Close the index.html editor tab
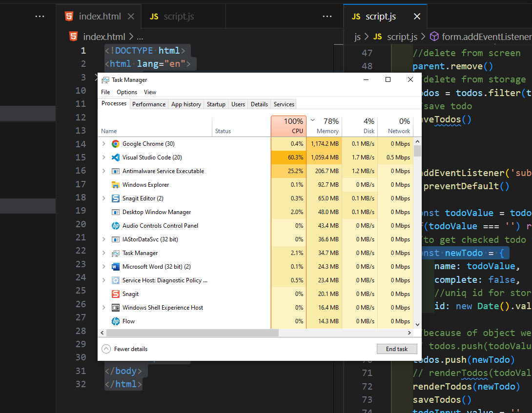This screenshot has height=413, width=532. [131, 16]
